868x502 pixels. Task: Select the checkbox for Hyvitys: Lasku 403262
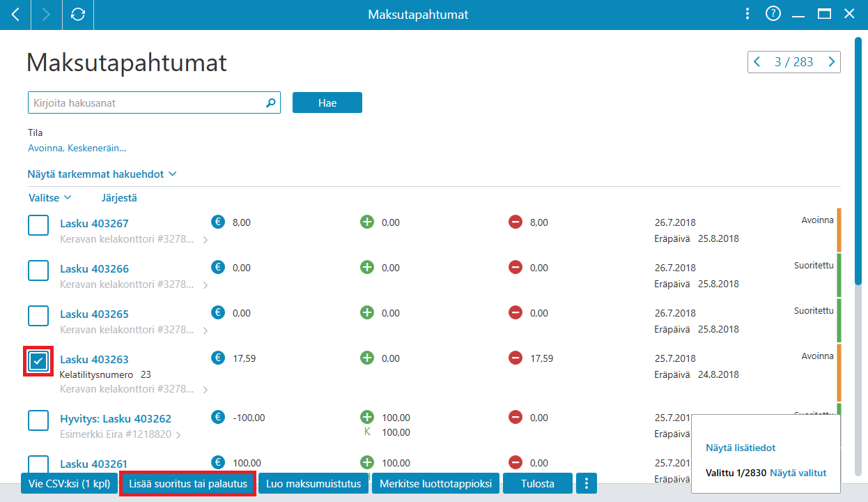click(38, 420)
